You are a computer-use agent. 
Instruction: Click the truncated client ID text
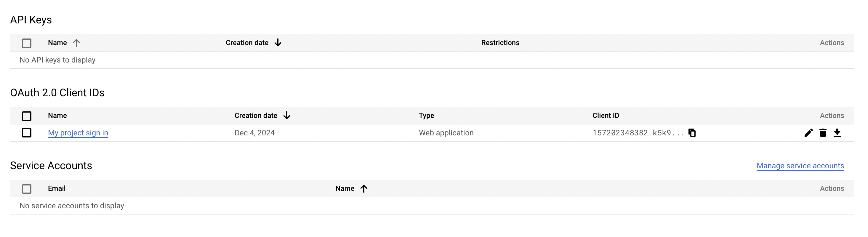click(x=638, y=133)
